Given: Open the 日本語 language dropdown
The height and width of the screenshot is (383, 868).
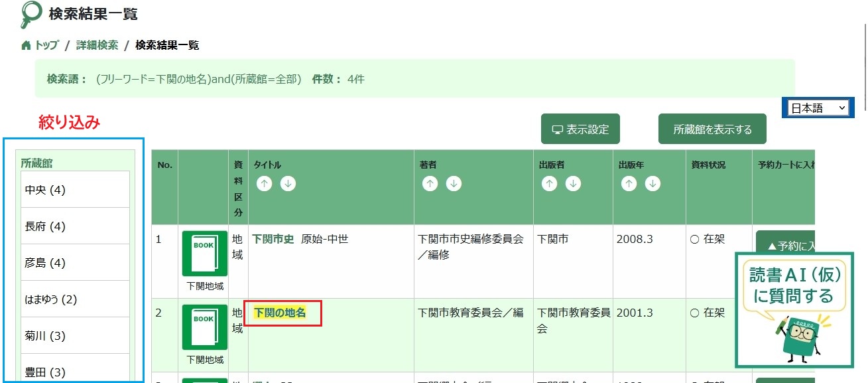Looking at the screenshot, I should tap(818, 108).
